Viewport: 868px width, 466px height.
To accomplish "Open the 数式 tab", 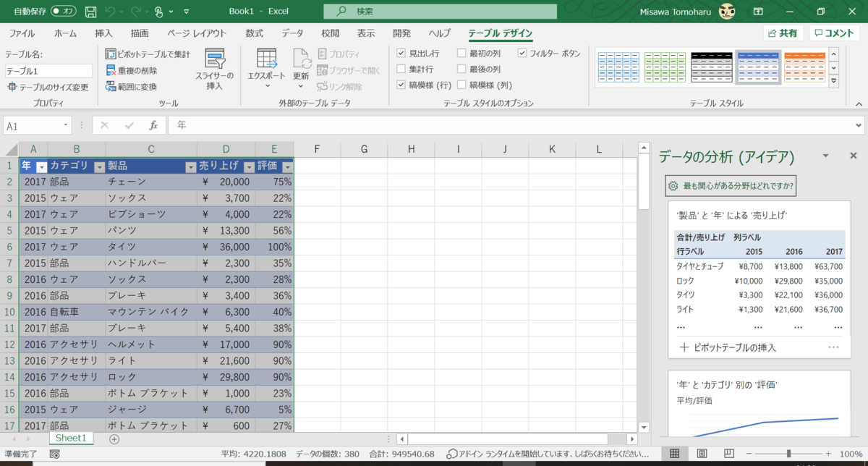I will [x=254, y=33].
